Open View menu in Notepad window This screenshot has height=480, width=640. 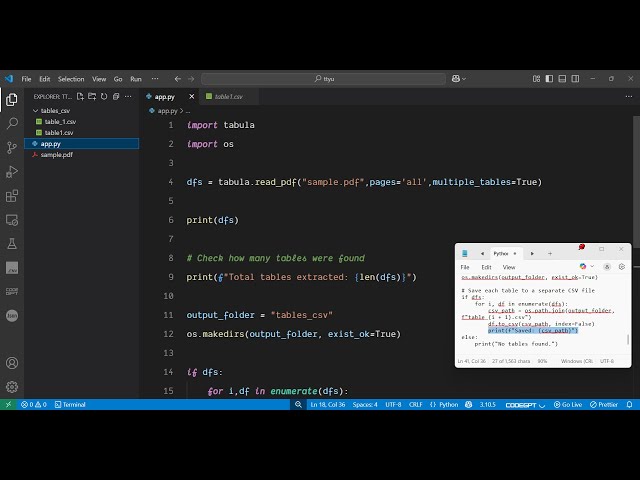[509, 267]
